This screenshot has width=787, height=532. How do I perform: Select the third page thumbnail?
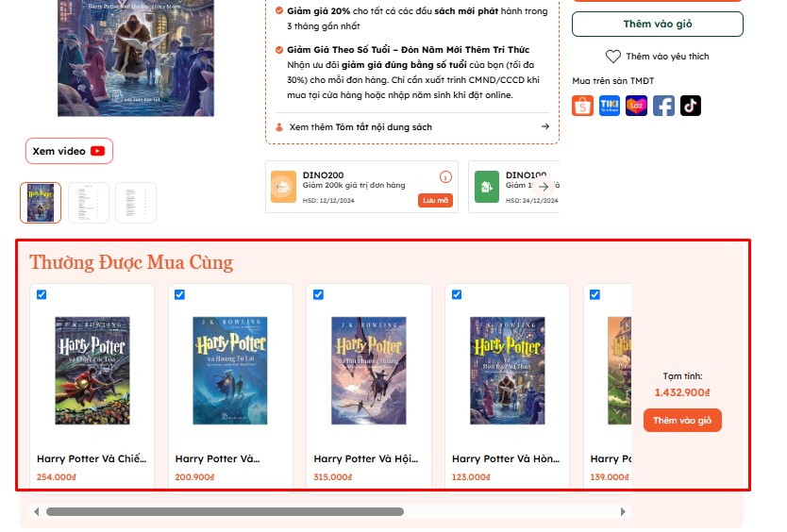click(x=136, y=203)
